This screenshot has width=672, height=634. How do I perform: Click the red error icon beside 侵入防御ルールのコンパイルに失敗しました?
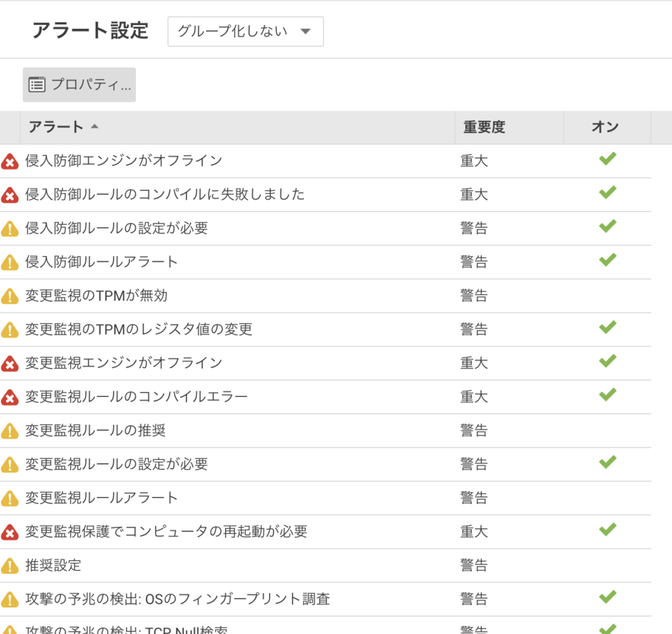(x=10, y=195)
